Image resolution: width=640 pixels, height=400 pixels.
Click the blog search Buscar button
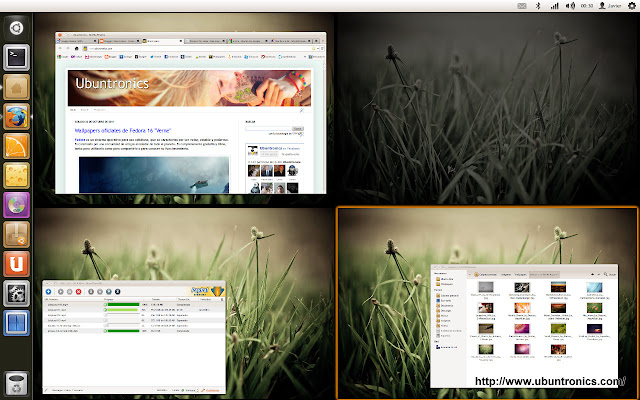pos(298,129)
